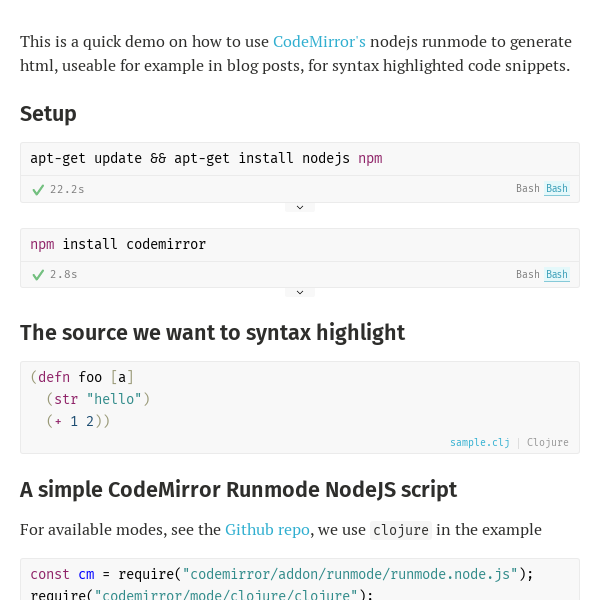
Task: Open the Github repo link
Action: [x=267, y=530]
